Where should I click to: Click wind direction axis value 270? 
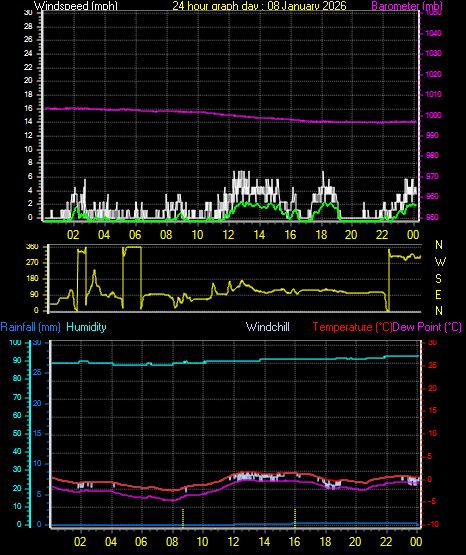[x=32, y=263]
